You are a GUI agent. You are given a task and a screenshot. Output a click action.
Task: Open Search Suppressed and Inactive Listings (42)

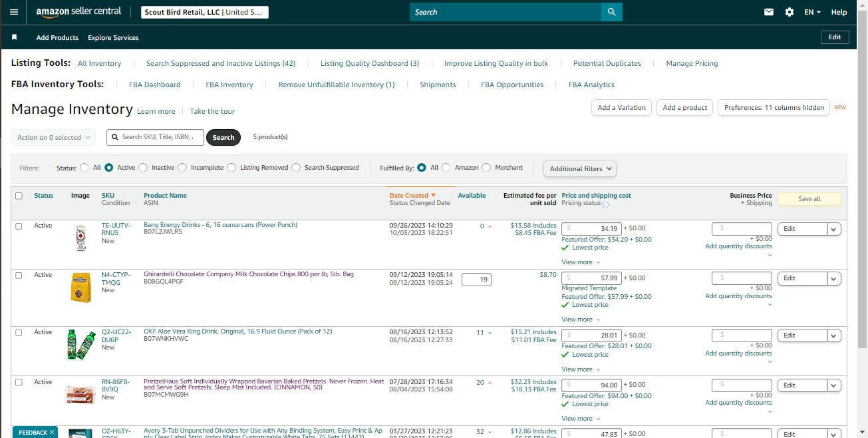[x=221, y=63]
